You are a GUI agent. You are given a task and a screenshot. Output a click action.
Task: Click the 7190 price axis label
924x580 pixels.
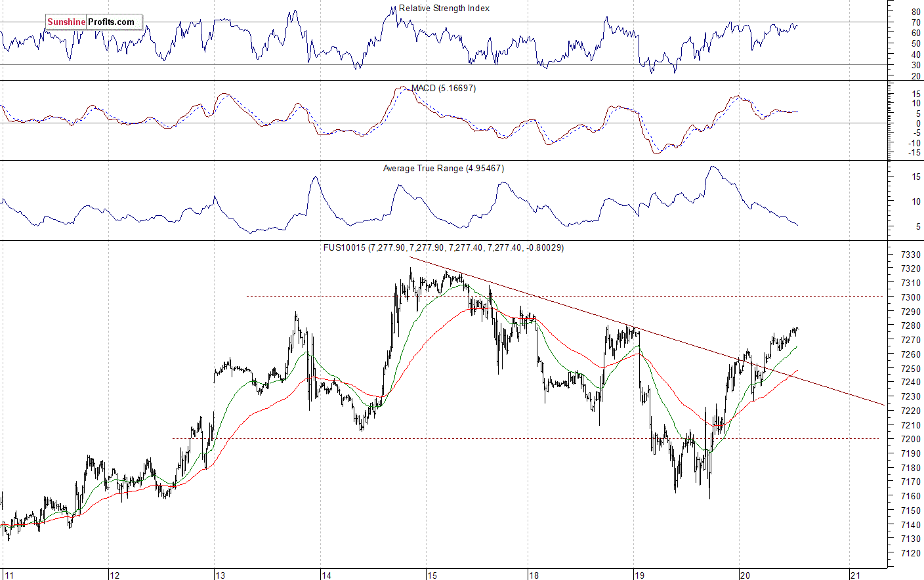(911, 454)
